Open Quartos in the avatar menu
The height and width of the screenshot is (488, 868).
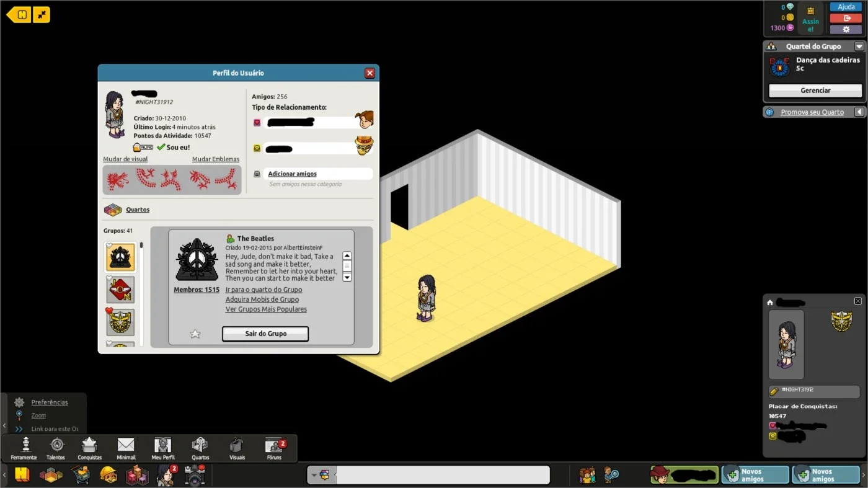(x=200, y=445)
